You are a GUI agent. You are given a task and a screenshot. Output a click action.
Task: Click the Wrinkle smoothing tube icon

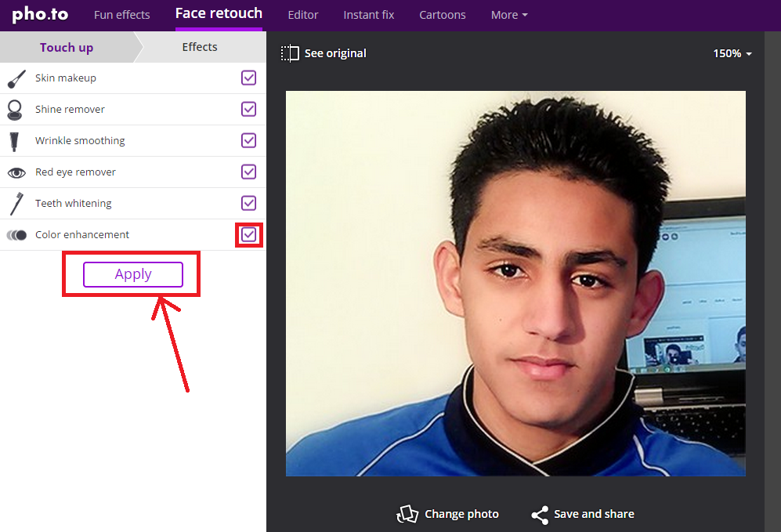coord(14,142)
